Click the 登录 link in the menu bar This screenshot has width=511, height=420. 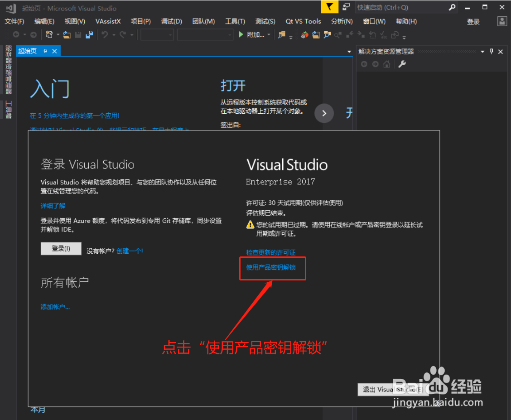click(473, 22)
